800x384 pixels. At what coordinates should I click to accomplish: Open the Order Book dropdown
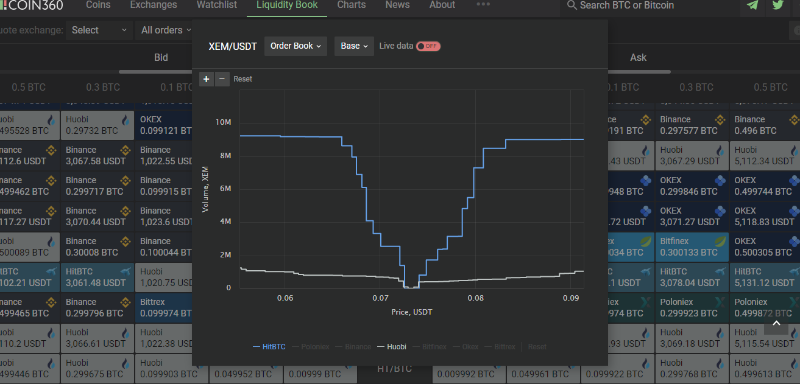(295, 46)
